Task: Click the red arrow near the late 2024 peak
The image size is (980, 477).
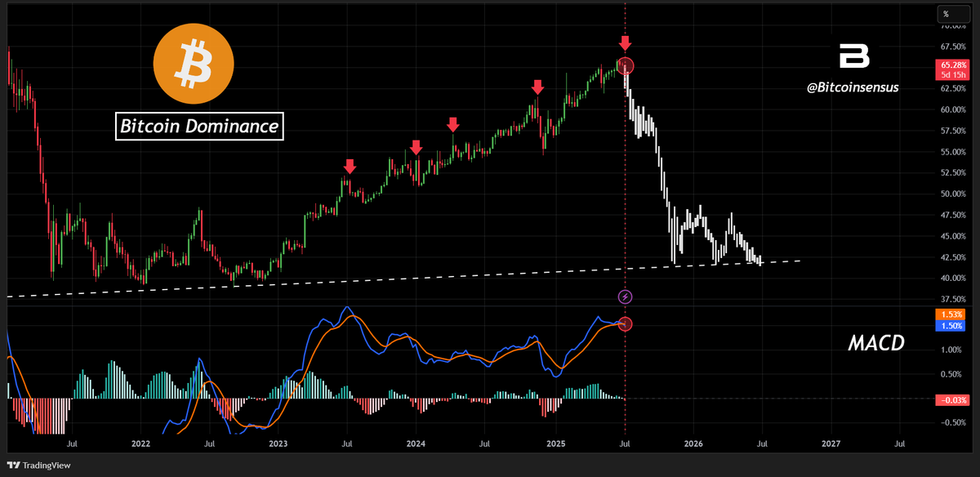Action: [537, 87]
